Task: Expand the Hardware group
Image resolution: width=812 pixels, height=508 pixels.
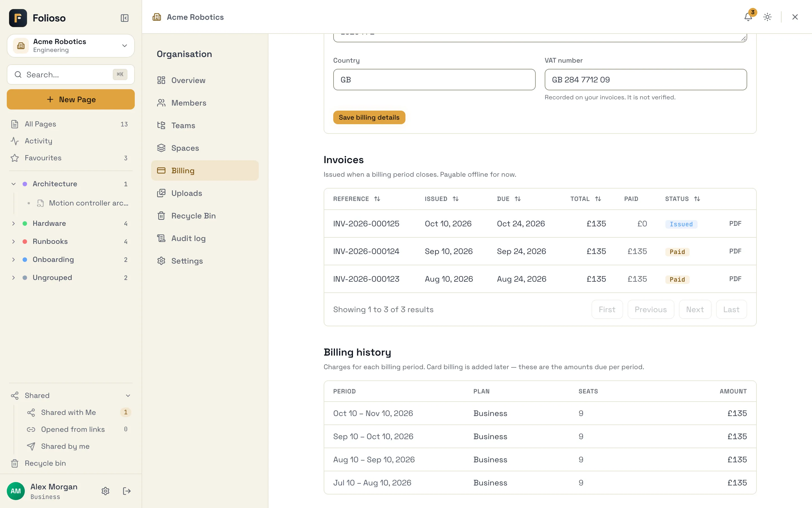Action: 14,224
